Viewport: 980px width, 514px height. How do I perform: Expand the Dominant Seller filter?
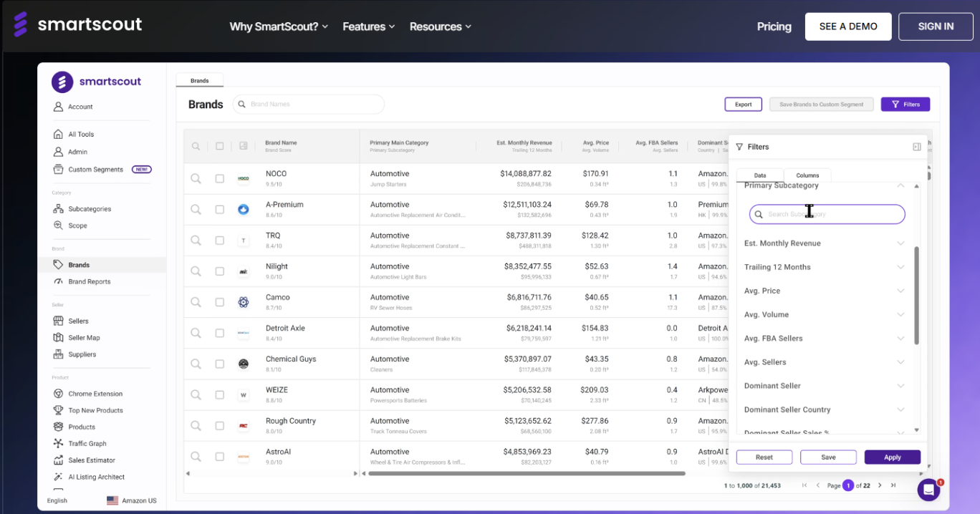pyautogui.click(x=900, y=385)
